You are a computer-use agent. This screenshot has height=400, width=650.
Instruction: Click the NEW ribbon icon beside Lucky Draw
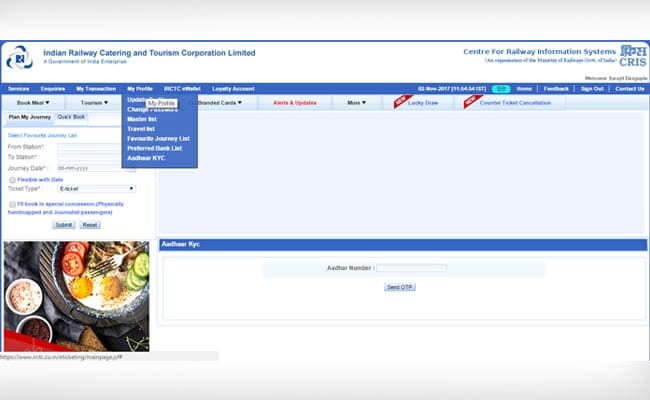402,102
